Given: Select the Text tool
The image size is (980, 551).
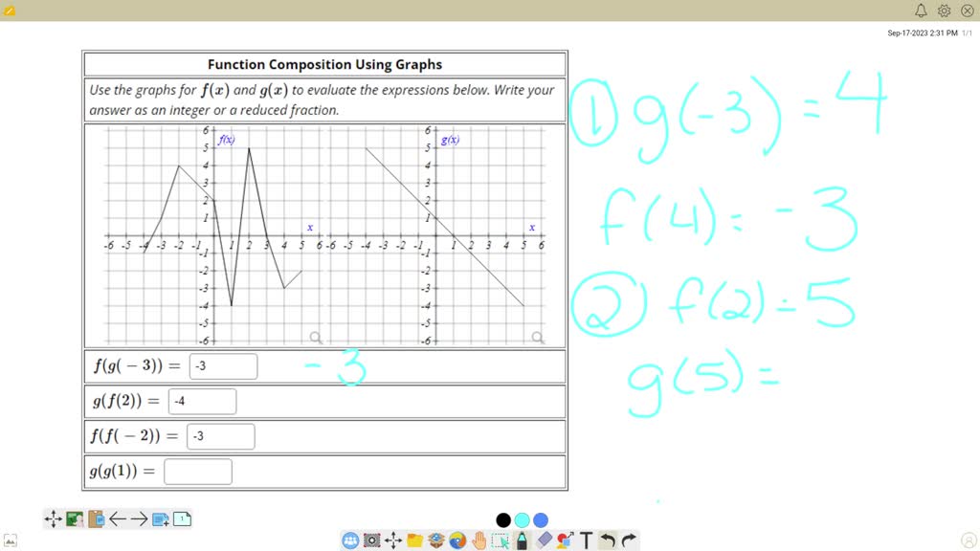Looking at the screenshot, I should click(587, 540).
